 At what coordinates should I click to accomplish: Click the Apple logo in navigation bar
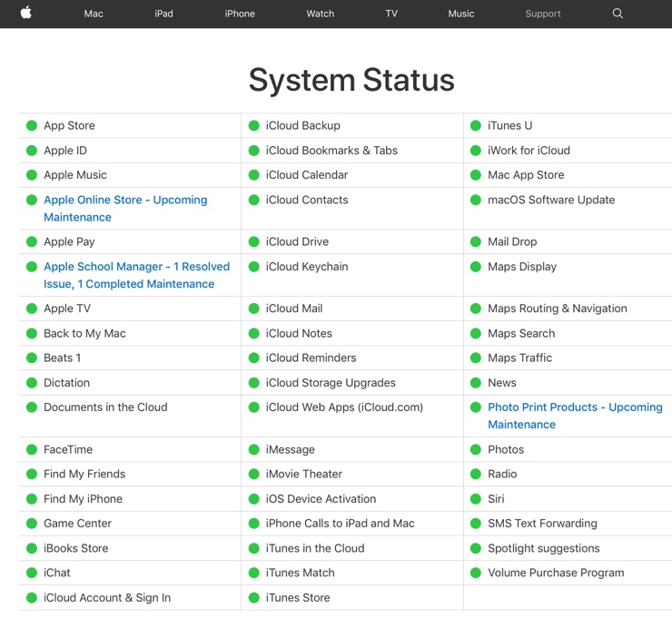pos(26,13)
